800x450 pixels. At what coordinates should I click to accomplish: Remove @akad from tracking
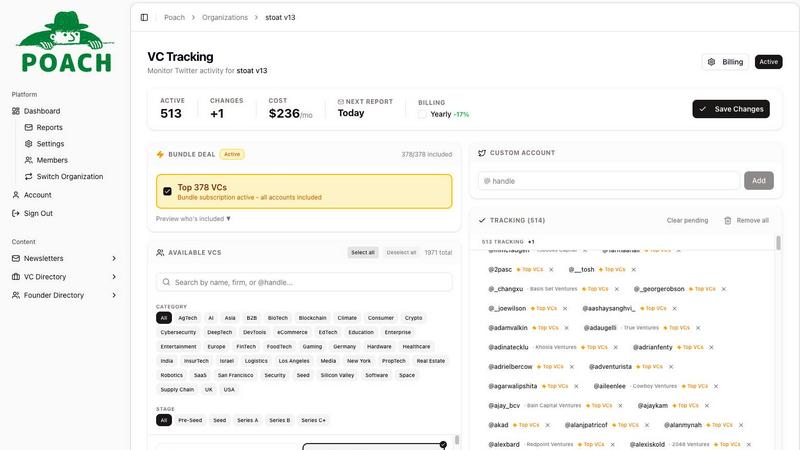point(547,425)
